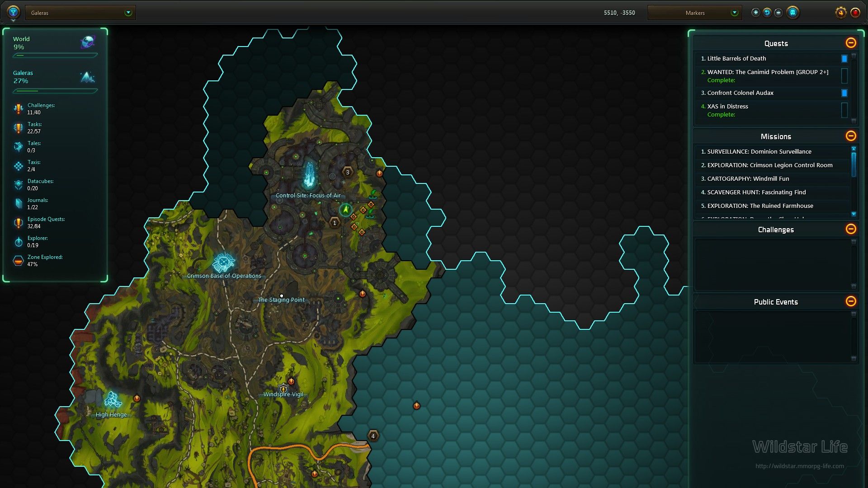Image resolution: width=868 pixels, height=488 pixels.
Task: Click the map reset zoom button
Action: [767, 13]
